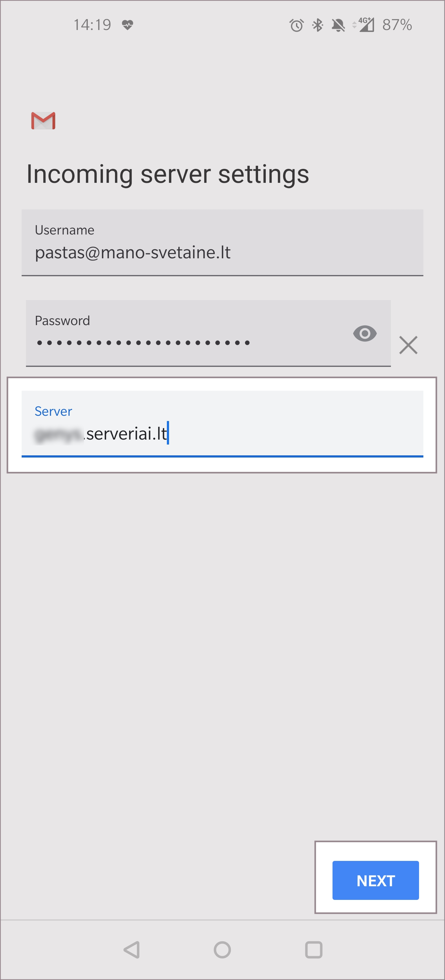Click the Gmail envelope logo
The image size is (445, 980).
point(43,121)
